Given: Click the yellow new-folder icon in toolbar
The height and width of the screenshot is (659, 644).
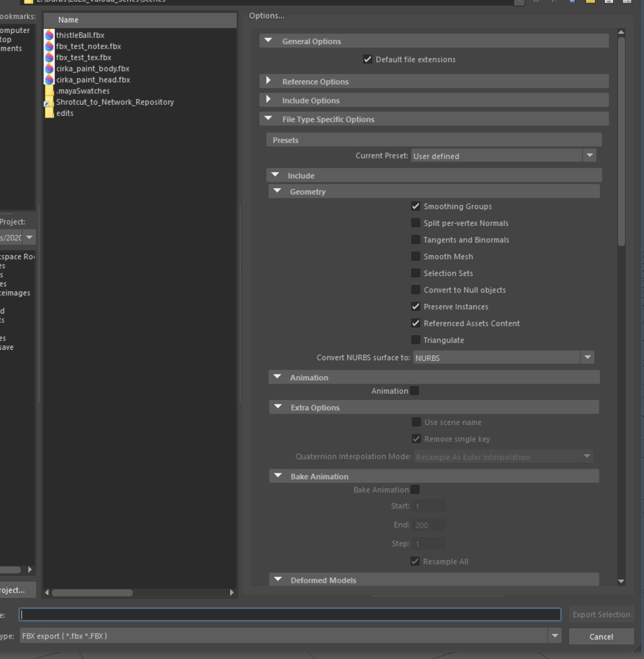Looking at the screenshot, I should pyautogui.click(x=590, y=2).
